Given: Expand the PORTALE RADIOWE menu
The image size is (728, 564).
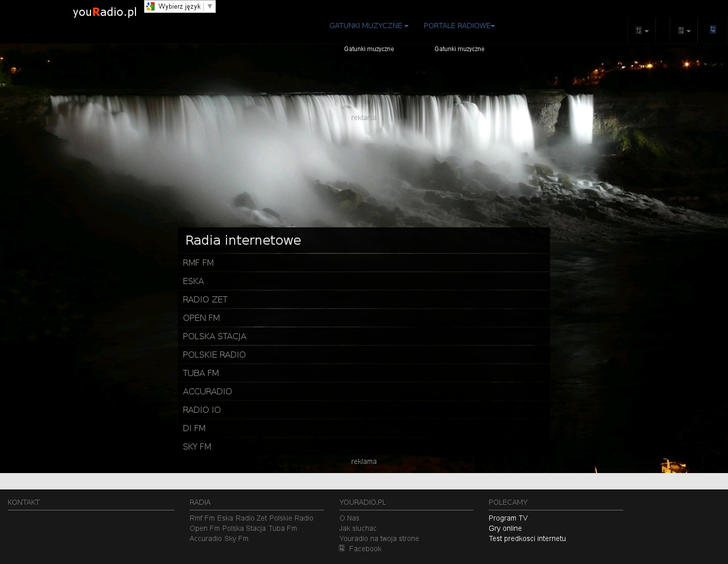Looking at the screenshot, I should [x=459, y=26].
